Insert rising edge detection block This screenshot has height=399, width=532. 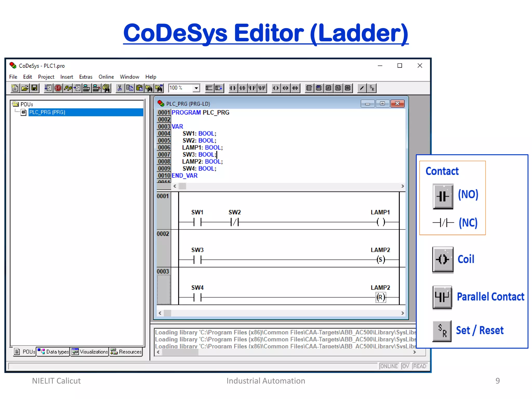click(328, 88)
